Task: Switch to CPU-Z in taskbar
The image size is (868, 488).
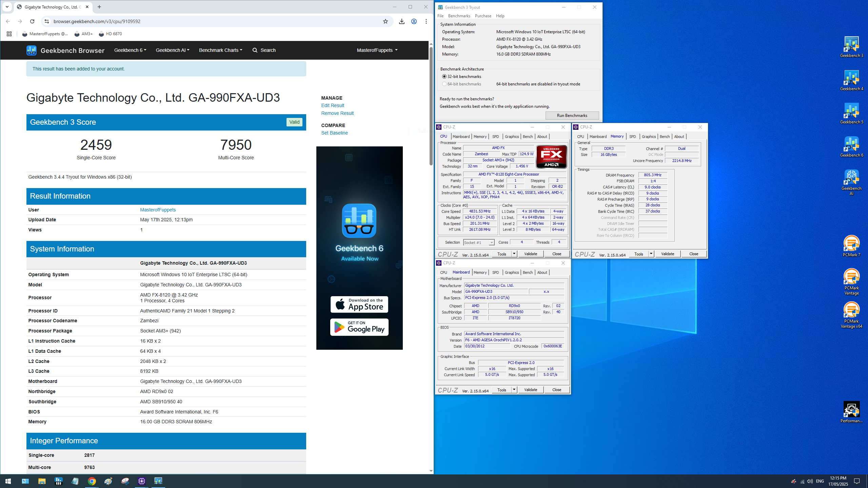Action: (x=142, y=481)
